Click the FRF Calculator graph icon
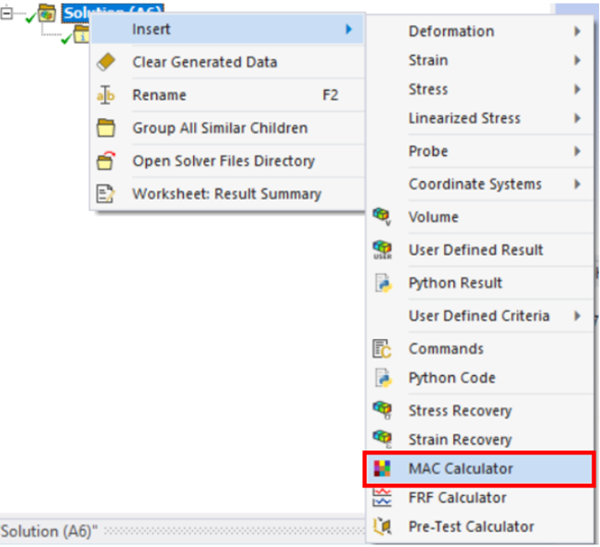 click(382, 497)
